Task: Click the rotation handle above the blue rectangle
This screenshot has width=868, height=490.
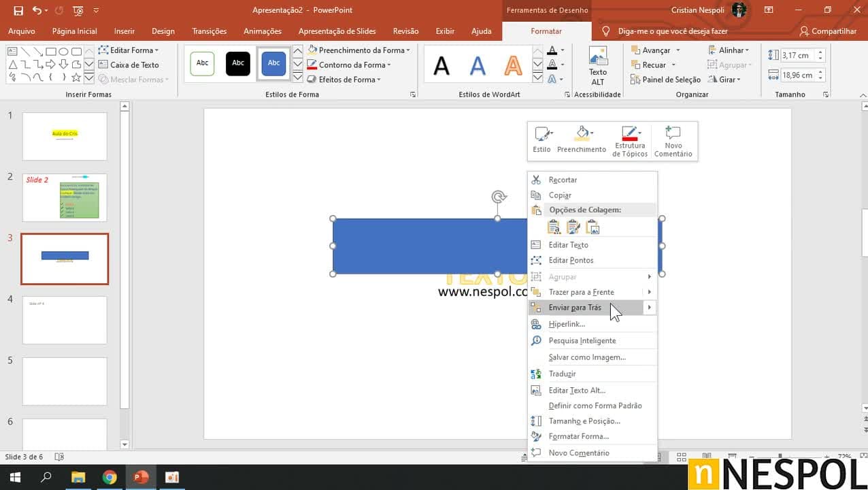Action: [x=498, y=197]
